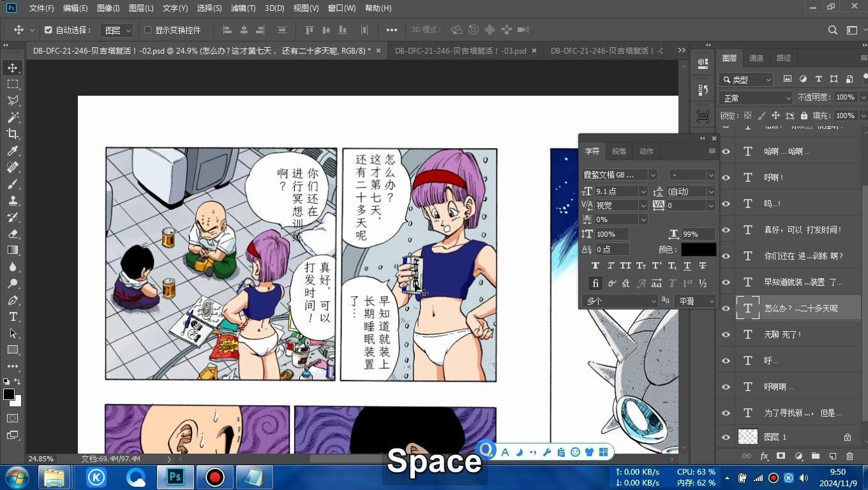Click the vertical scale 100% field
The height and width of the screenshot is (490, 868).
[x=611, y=234]
